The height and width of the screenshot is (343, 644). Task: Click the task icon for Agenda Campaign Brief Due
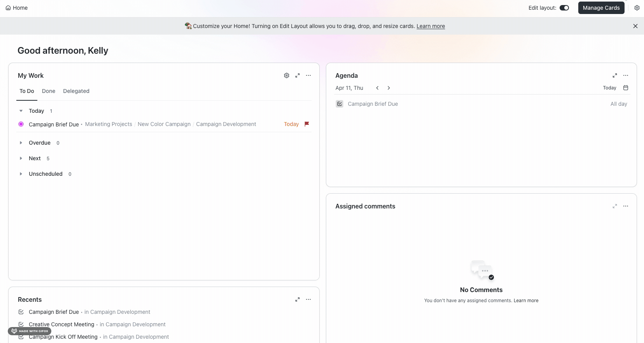click(x=339, y=104)
